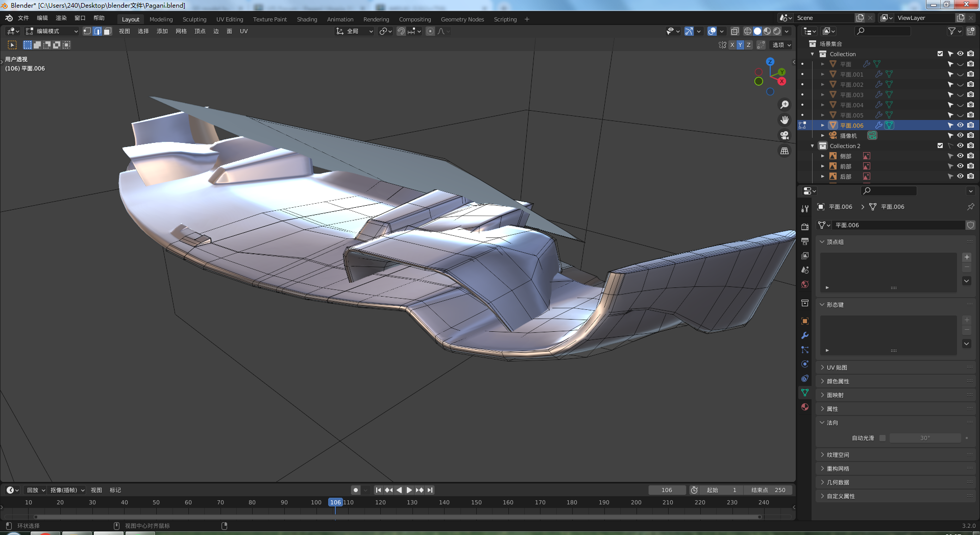Open the Scene properties tab
980x535 pixels.
click(x=805, y=270)
